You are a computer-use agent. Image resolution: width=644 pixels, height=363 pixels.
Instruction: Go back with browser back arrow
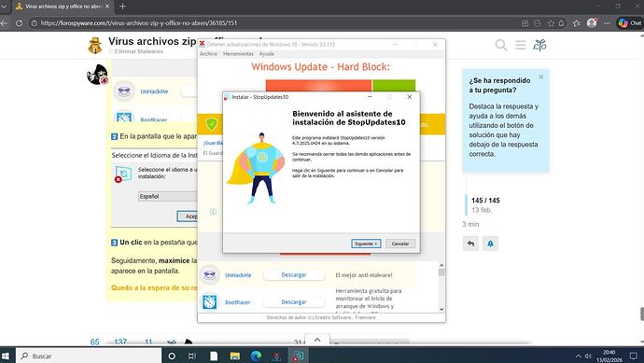(4, 23)
